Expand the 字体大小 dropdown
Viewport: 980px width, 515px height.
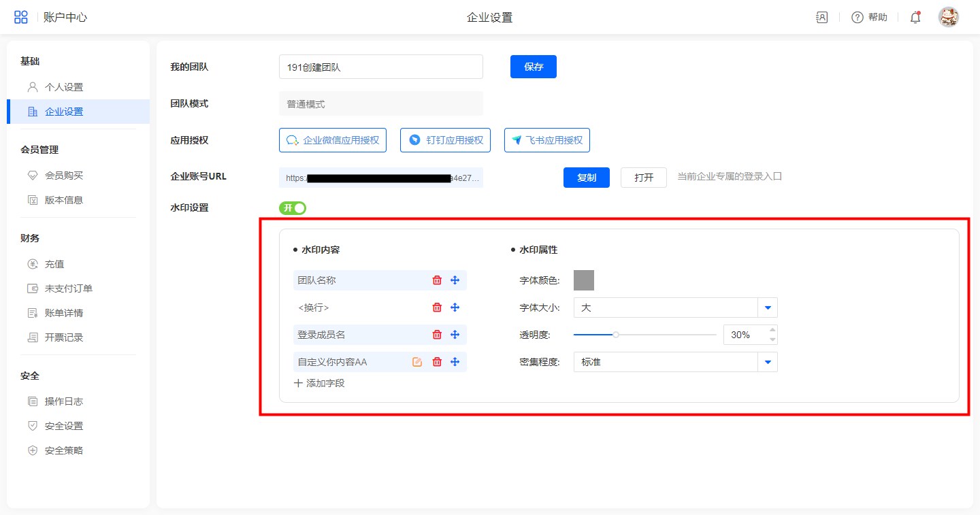(x=768, y=308)
